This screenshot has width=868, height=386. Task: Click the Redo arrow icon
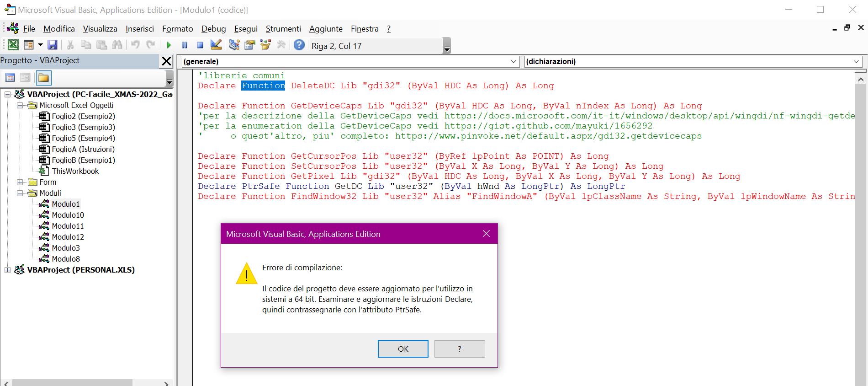click(x=150, y=45)
